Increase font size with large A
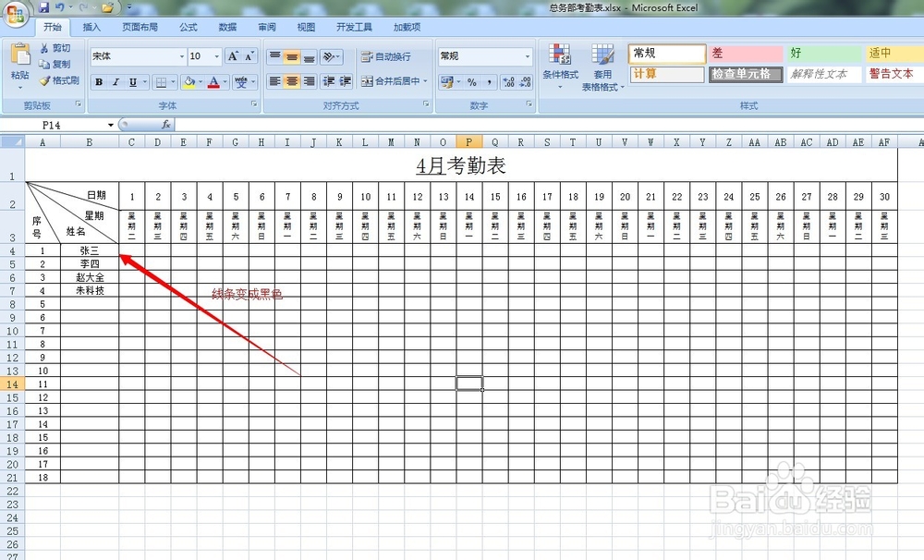Screen dimensions: 924x560 point(233,56)
